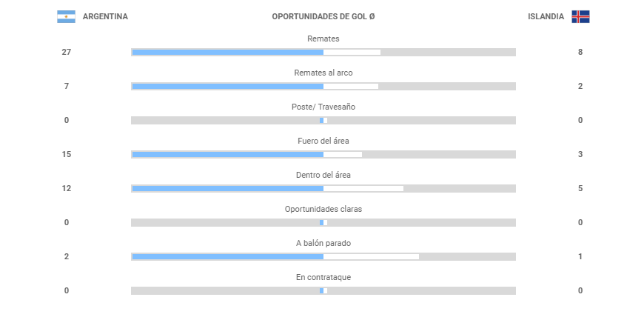Click Argentina's 12 Dentro del área value
Image resolution: width=644 pixels, height=320 pixels.
(67, 188)
